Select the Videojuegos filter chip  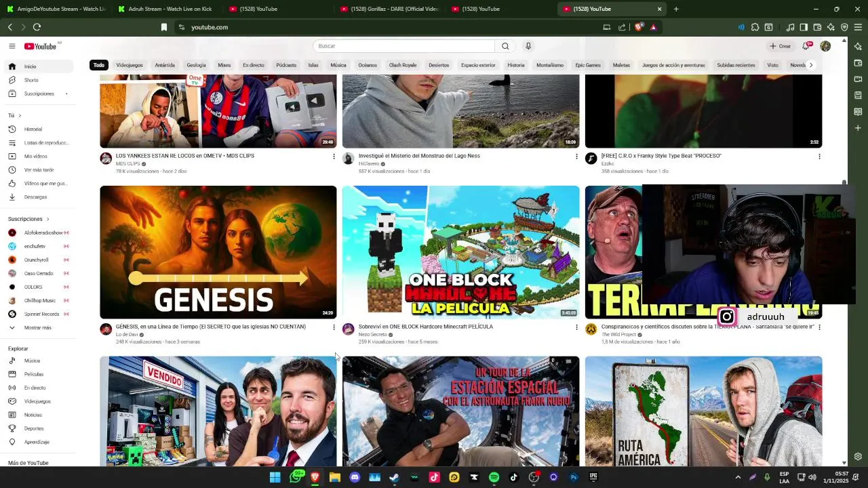130,65
